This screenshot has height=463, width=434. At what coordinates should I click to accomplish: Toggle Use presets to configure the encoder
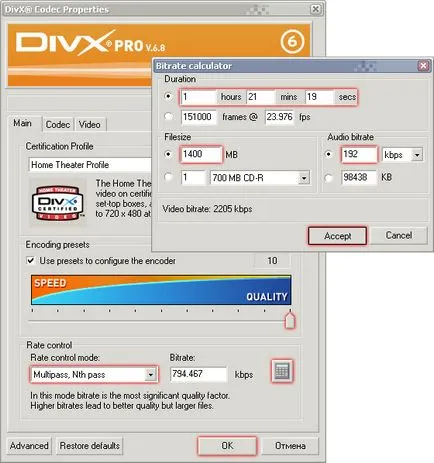(31, 260)
